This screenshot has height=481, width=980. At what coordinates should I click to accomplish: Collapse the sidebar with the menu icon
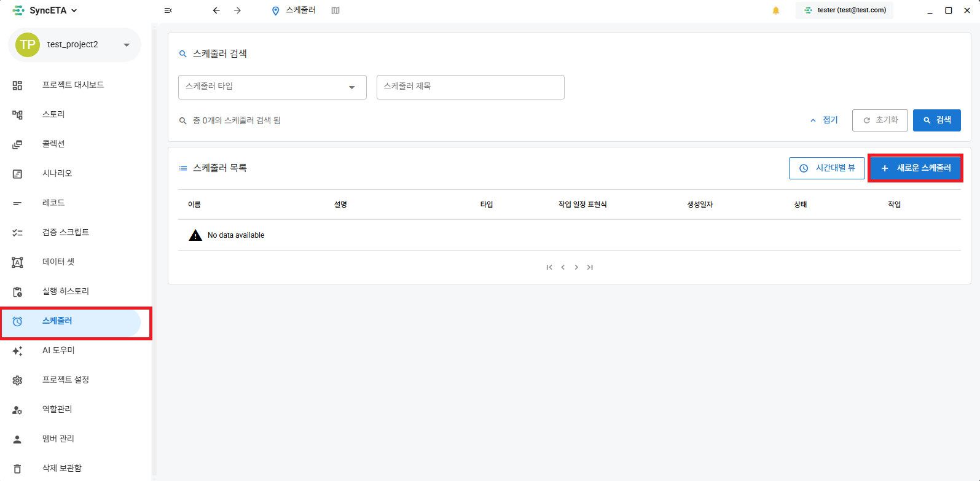coord(168,10)
